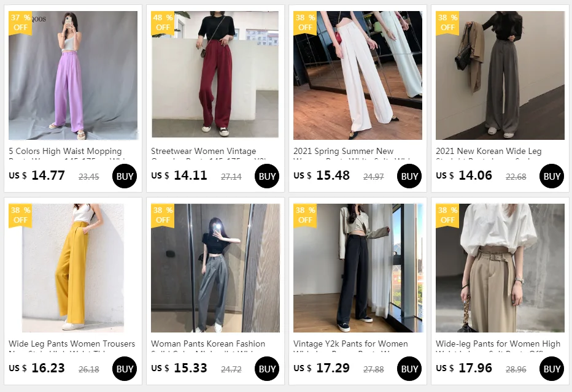The image size is (572, 392).
Task: Click BUY for the $17.29 Vintage Y2k pants
Action: tap(409, 369)
